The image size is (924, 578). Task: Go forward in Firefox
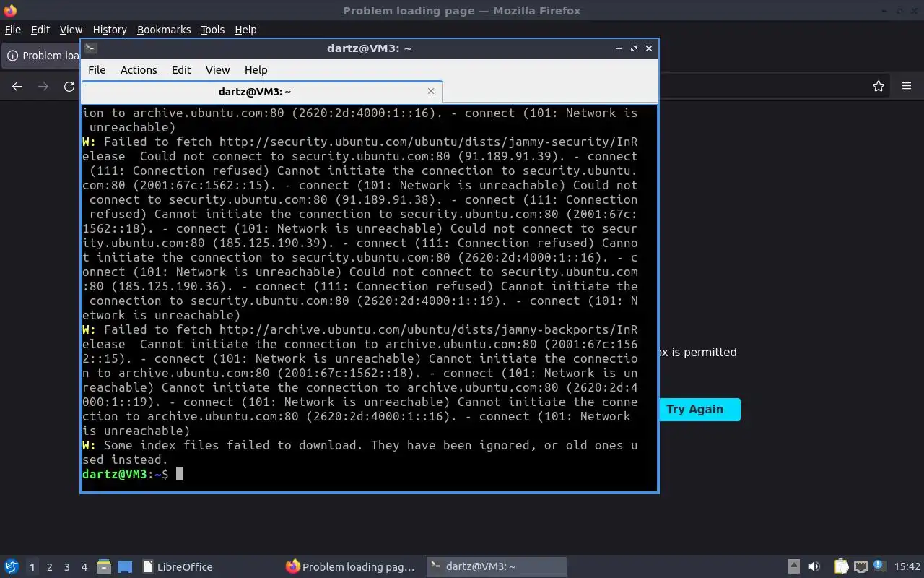pos(43,87)
